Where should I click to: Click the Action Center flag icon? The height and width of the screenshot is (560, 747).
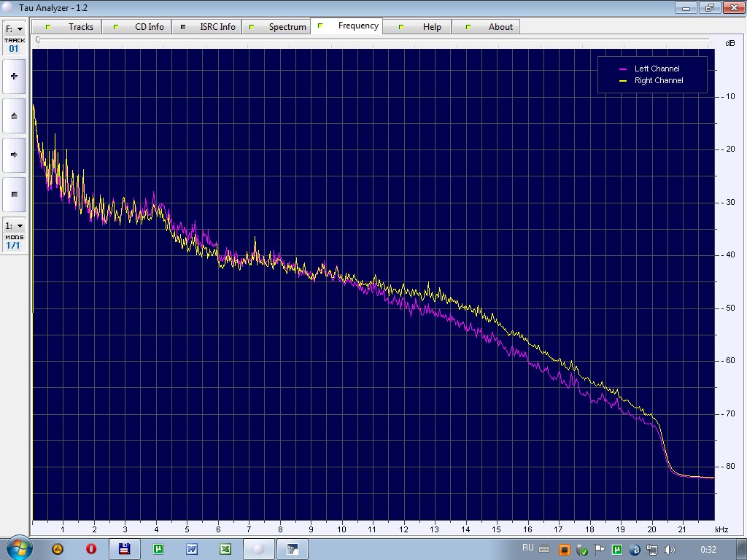tap(600, 550)
